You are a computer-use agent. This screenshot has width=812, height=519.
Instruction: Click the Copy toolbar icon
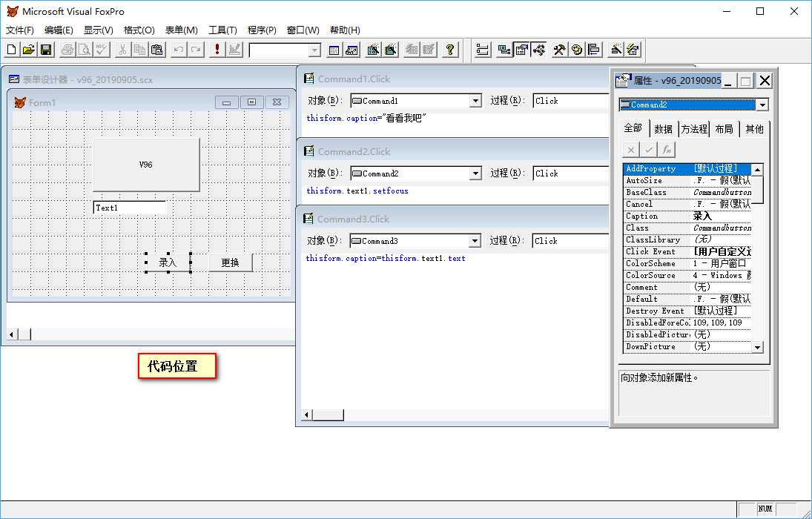click(140, 50)
